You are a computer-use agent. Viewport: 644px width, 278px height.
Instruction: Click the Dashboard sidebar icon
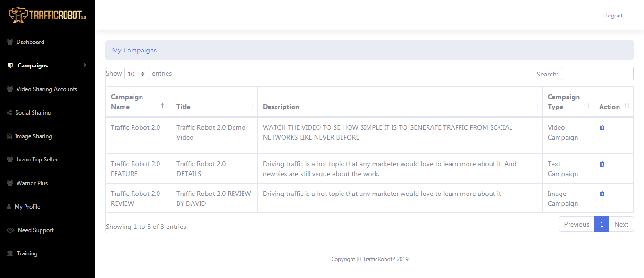click(10, 42)
